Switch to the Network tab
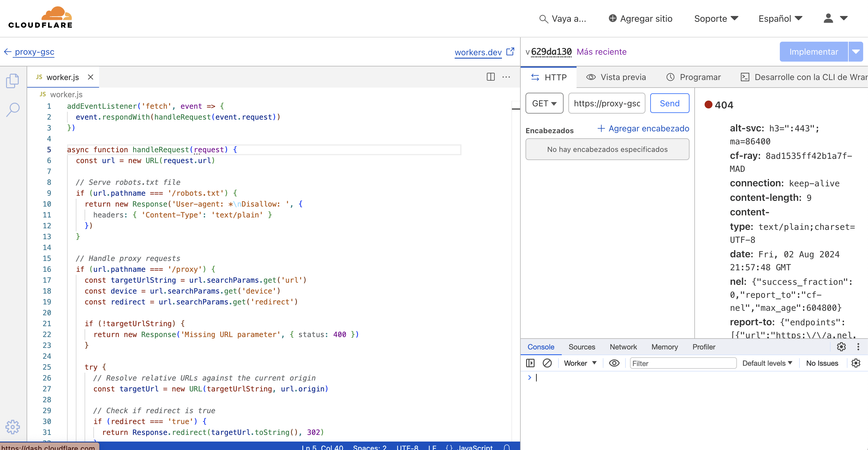This screenshot has width=868, height=450. pos(623,347)
